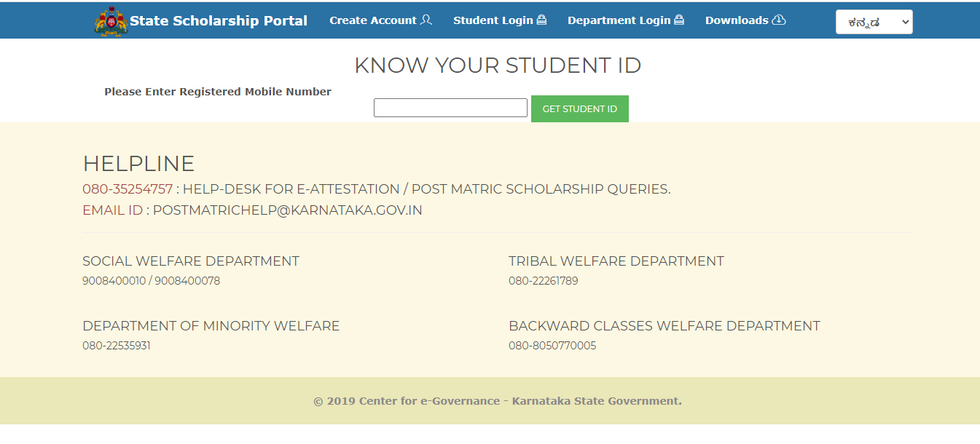Select the mobile number input field
The height and width of the screenshot is (444, 980).
pyautogui.click(x=450, y=107)
